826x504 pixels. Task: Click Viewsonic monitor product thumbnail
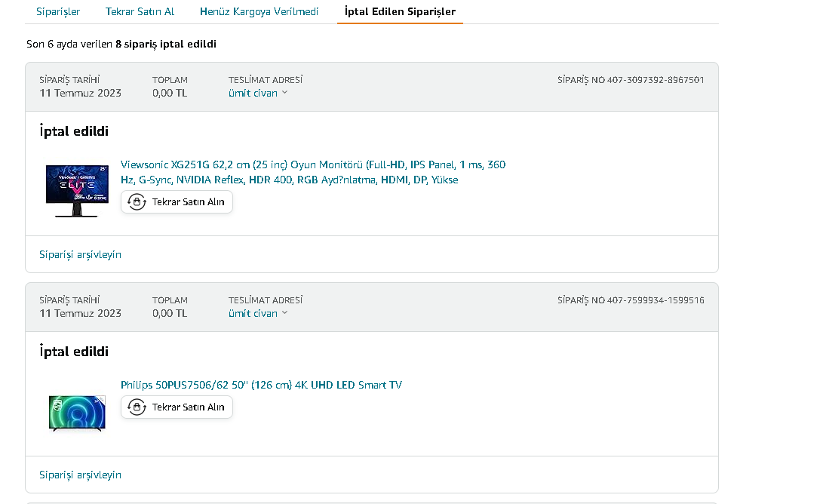[77, 191]
